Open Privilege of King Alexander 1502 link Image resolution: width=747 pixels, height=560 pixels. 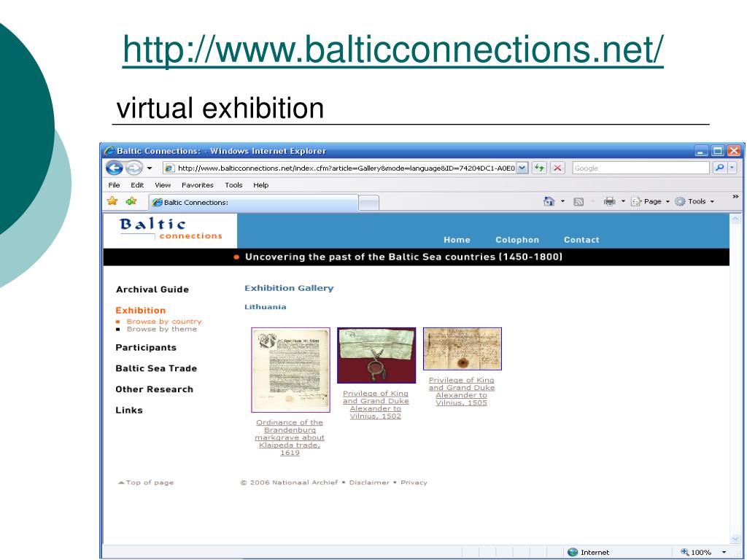pos(376,405)
